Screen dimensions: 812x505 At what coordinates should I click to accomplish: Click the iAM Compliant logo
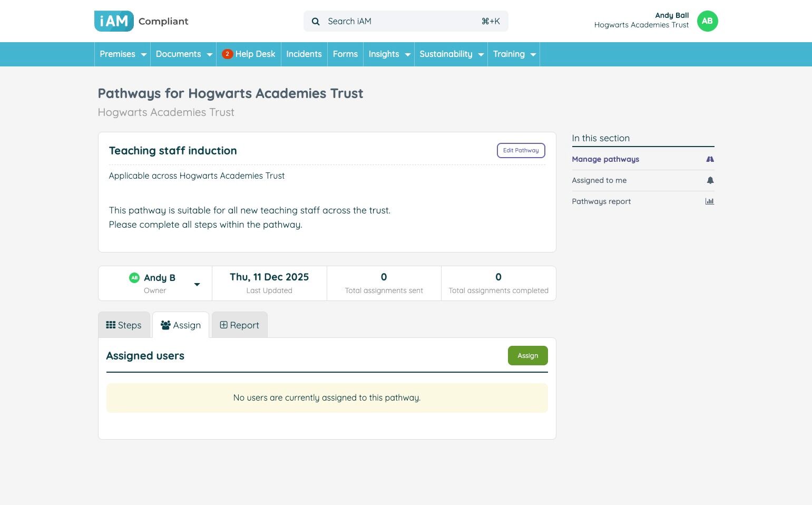click(x=141, y=21)
